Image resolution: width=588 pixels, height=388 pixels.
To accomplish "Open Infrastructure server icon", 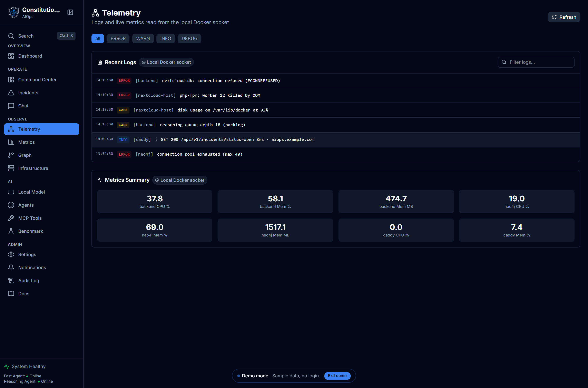I will click(x=11, y=168).
